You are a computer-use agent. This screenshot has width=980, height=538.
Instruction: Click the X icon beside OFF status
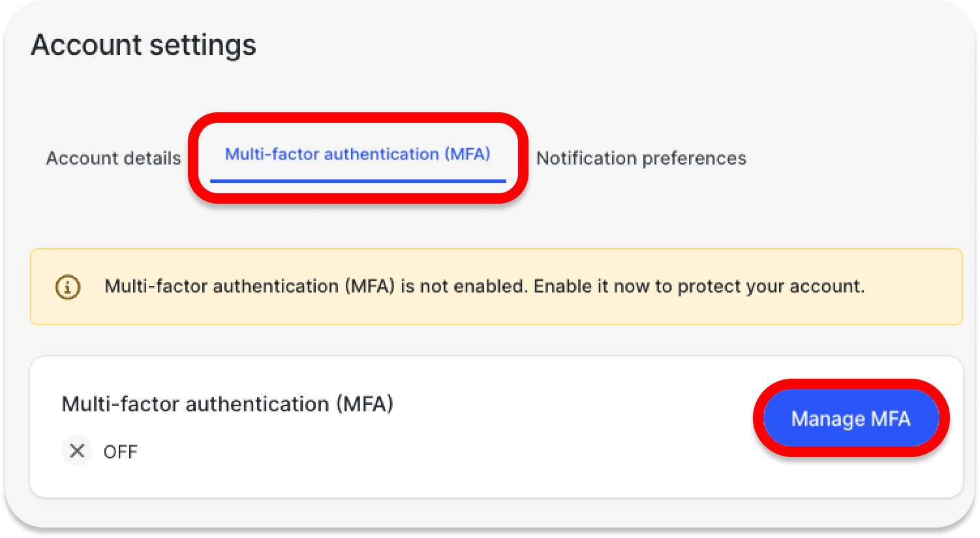click(77, 451)
